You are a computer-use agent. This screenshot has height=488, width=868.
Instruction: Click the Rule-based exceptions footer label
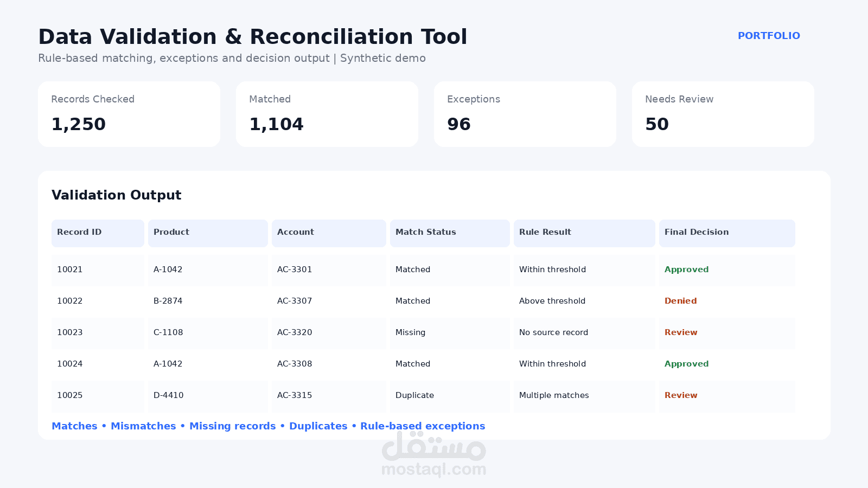pos(423,426)
